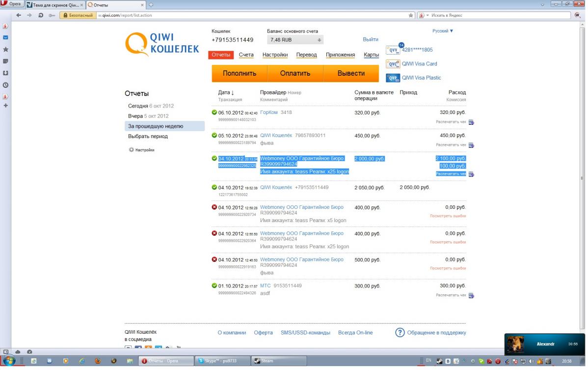Open the QIWI Visa Plastic card icon

tap(393, 78)
